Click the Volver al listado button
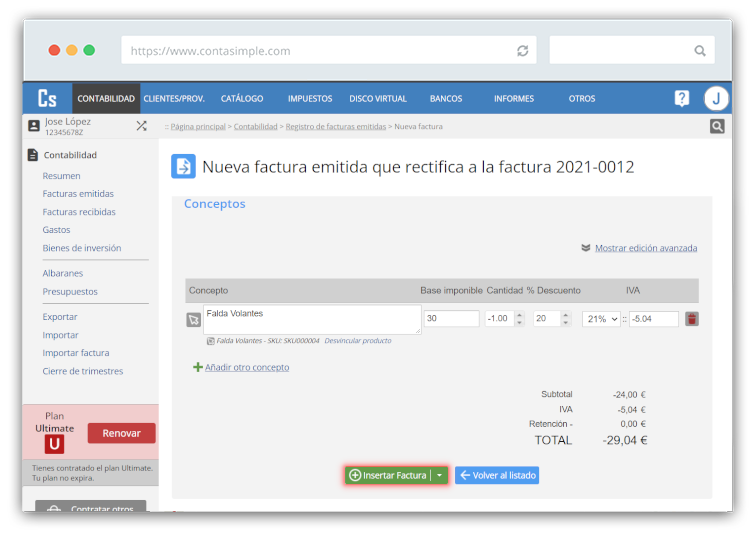Viewport: 750px width, 535px height. pyautogui.click(x=497, y=475)
